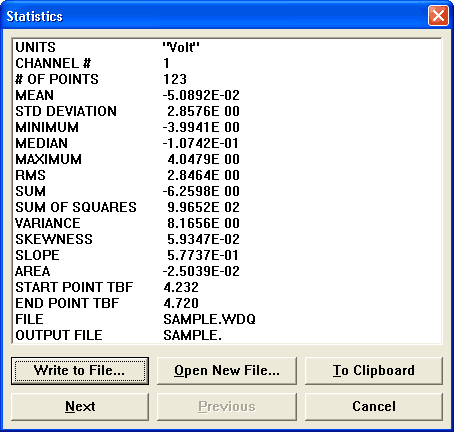Click the FILE value SAMPLE.WDQ
Viewport: 454px width, 432px height.
point(209,319)
